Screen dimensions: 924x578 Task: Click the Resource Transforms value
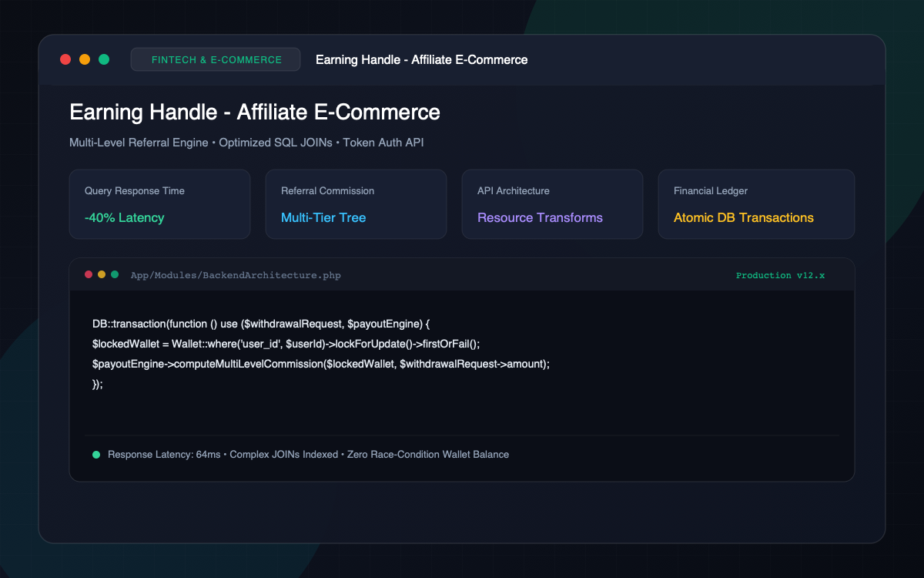tap(540, 217)
